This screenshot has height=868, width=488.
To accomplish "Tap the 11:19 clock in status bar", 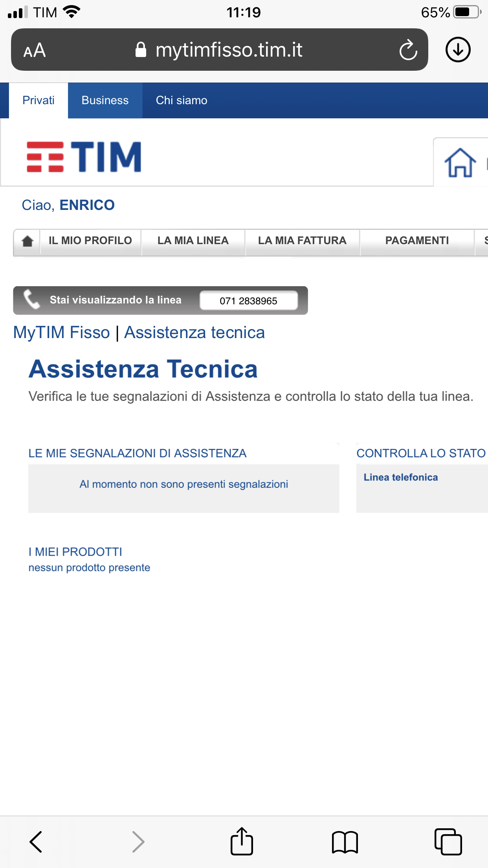I will 244,13.
